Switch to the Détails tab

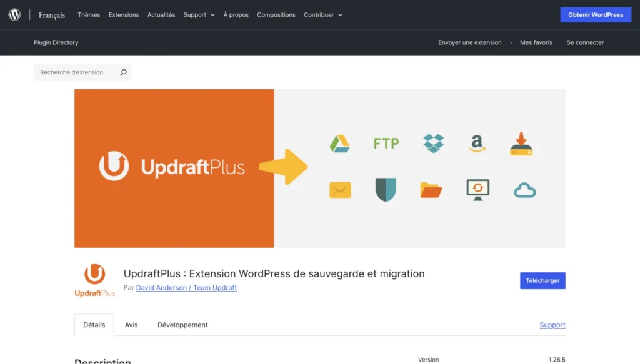(94, 325)
